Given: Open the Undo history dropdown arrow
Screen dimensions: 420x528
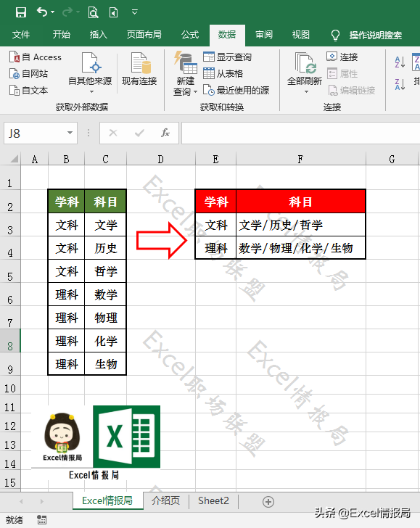Looking at the screenshot, I should [x=52, y=12].
